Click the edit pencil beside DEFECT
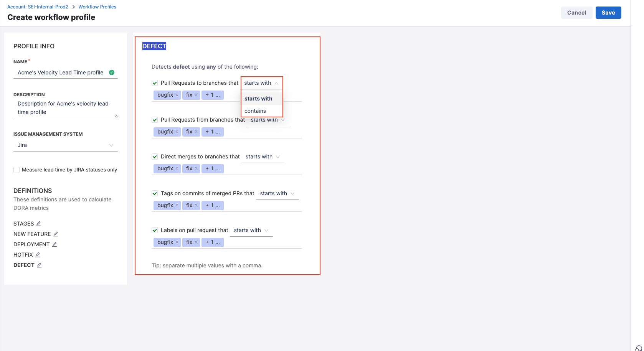Viewport: 644px width, 351px height. click(x=39, y=265)
